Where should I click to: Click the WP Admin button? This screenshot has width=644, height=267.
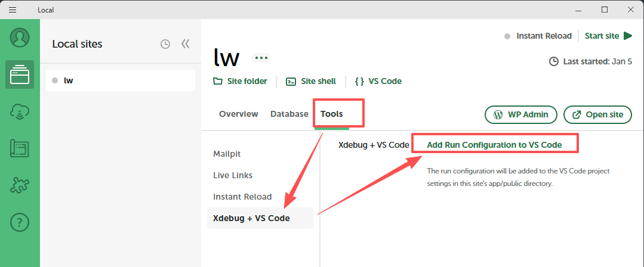(x=521, y=114)
